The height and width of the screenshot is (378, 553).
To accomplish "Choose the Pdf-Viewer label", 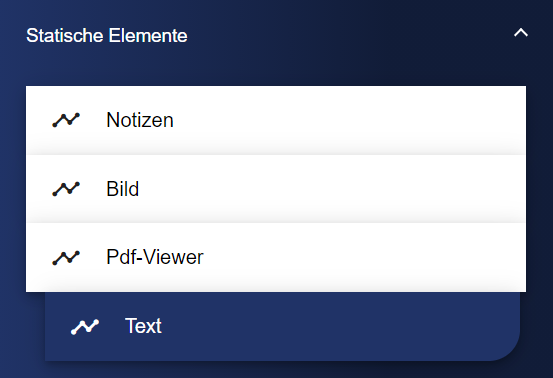I will pos(155,257).
